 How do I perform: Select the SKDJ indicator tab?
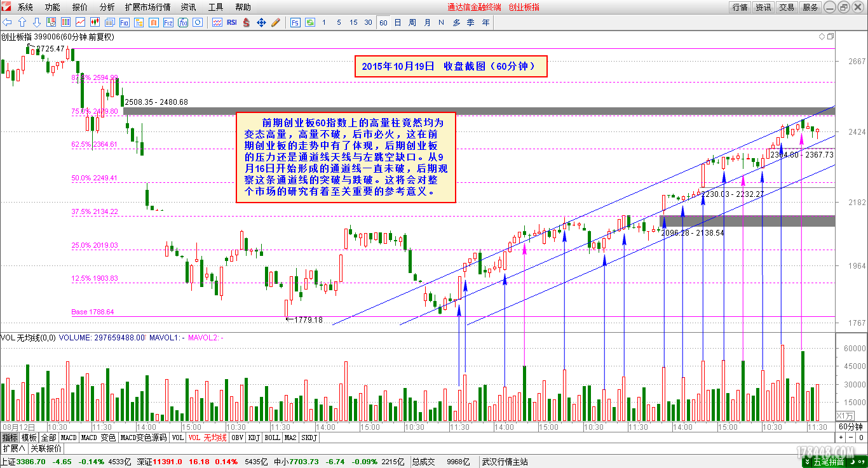[x=309, y=438]
